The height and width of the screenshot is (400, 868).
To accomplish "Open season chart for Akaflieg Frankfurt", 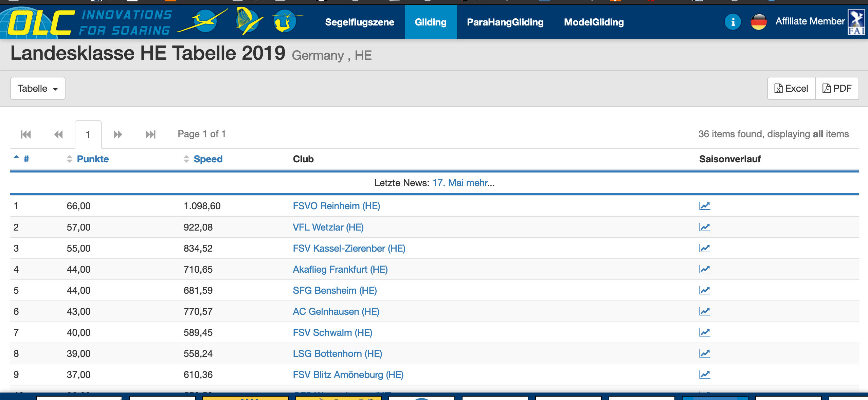I will (705, 269).
